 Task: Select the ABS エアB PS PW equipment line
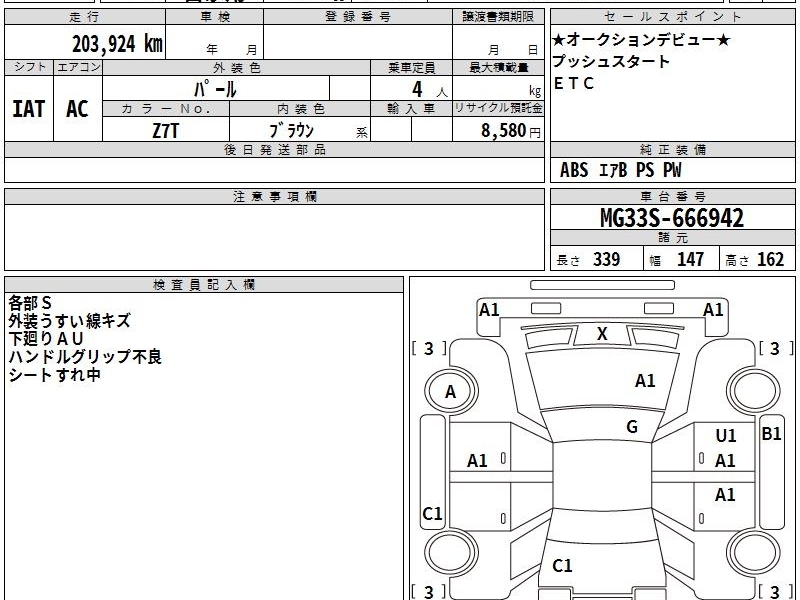click(620, 170)
